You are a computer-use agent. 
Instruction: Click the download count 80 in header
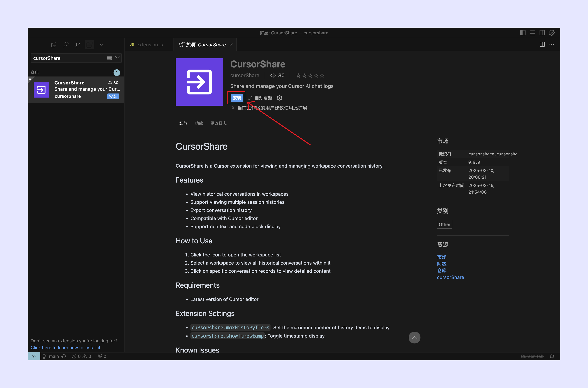pyautogui.click(x=277, y=75)
